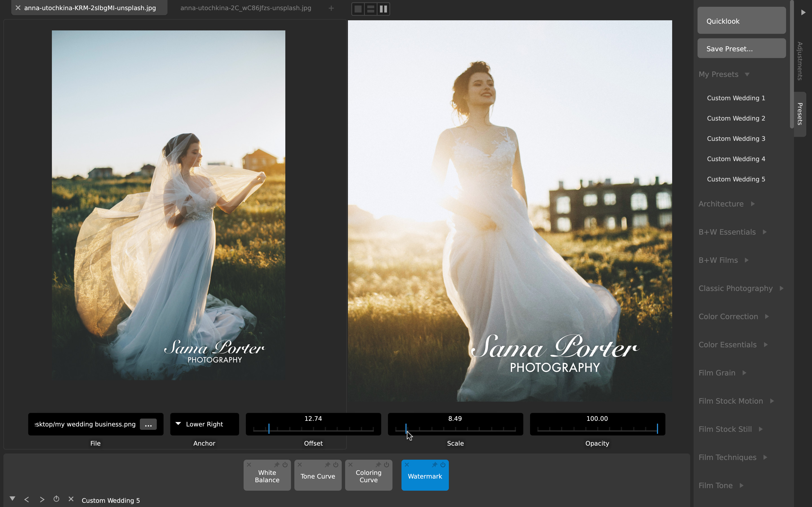
Task: Pin the White Balance tile
Action: click(x=277, y=465)
